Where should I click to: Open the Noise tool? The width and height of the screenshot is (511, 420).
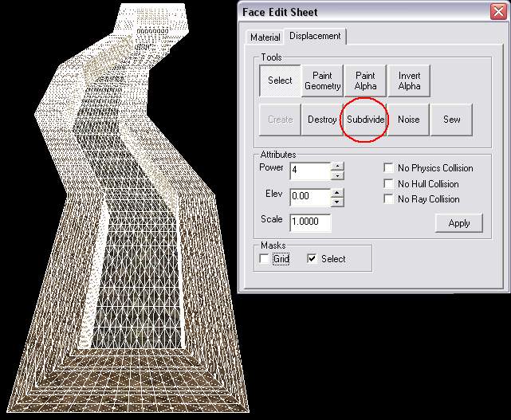[x=408, y=120]
